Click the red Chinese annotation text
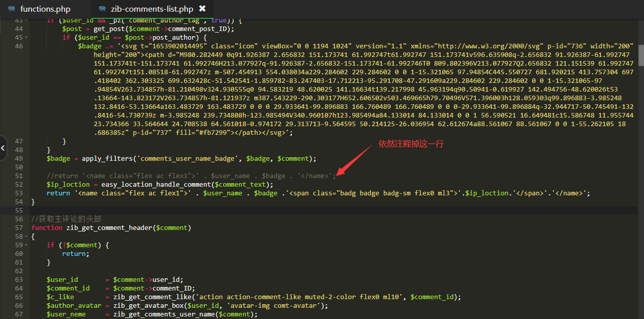 click(411, 144)
